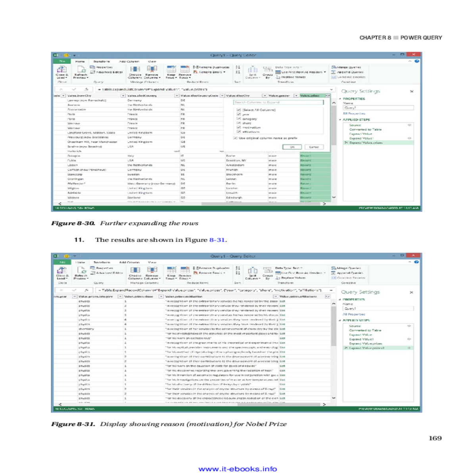Click Close & Load icon in upper figure

[x=62, y=69]
